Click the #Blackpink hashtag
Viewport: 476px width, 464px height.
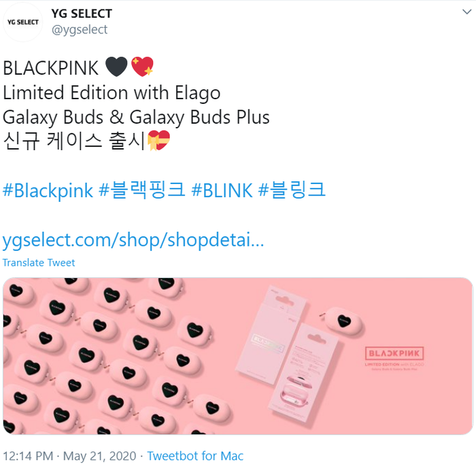pyautogui.click(x=48, y=190)
